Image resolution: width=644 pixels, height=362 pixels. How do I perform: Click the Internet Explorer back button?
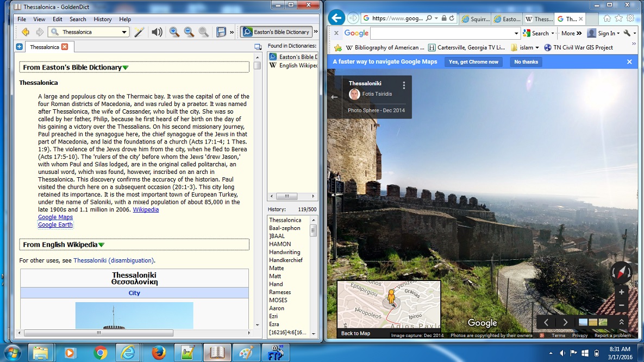tap(336, 18)
